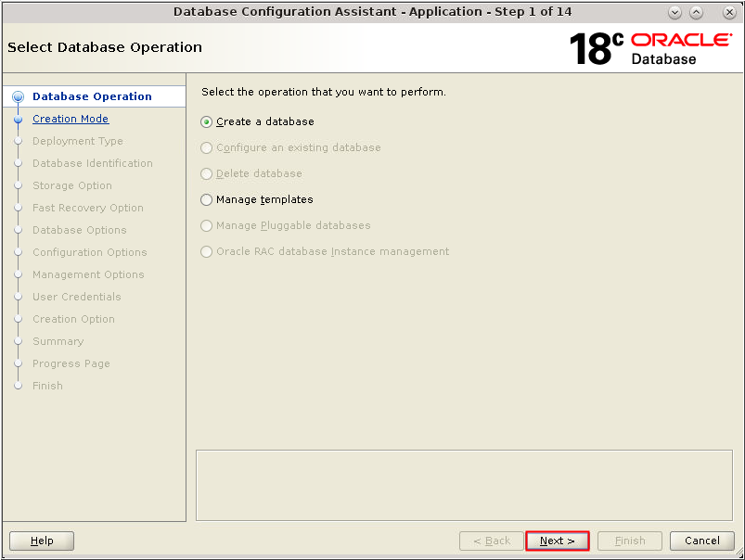Click the Creation Option step label

pyautogui.click(x=73, y=319)
